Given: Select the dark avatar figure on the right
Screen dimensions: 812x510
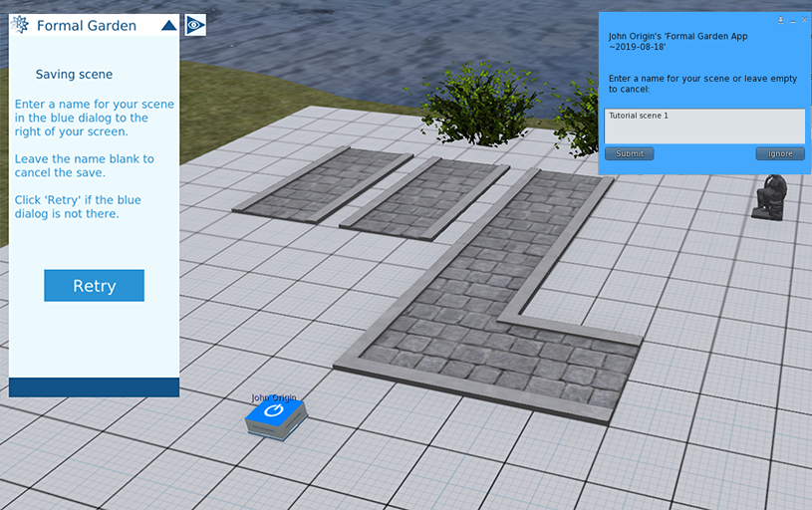Looking at the screenshot, I should click(772, 196).
